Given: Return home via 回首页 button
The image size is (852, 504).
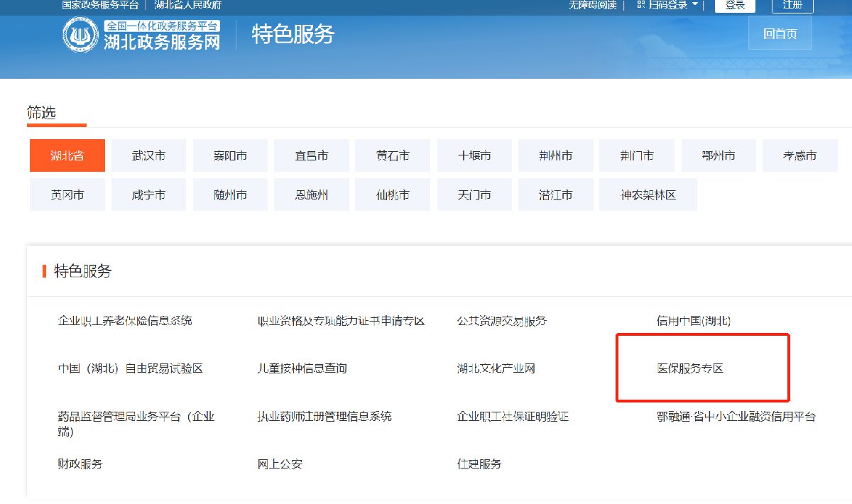Looking at the screenshot, I should point(780,33).
